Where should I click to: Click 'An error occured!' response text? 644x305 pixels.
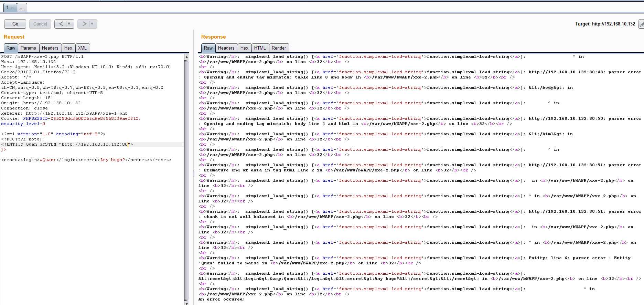point(222,299)
